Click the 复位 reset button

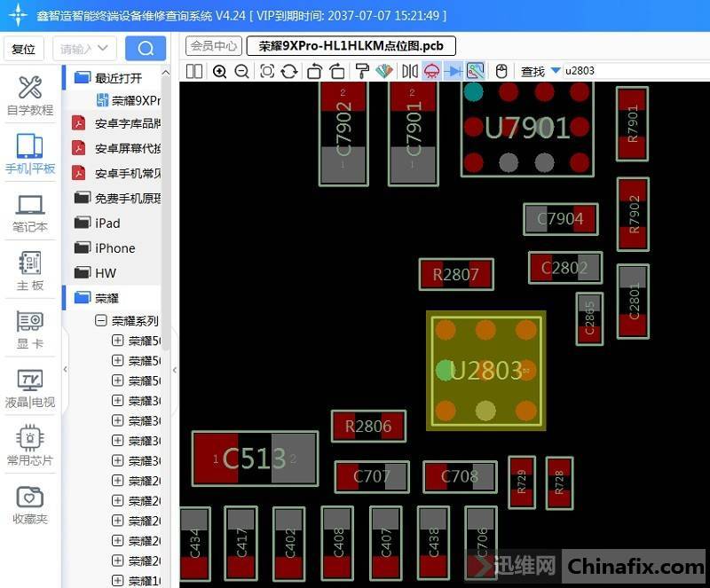24,50
